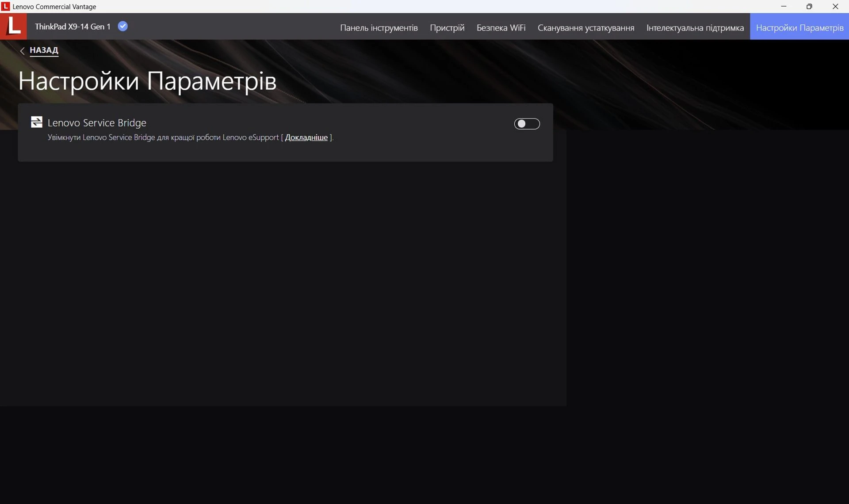849x504 pixels.
Task: Go back using the НАЗАД link
Action: (44, 50)
